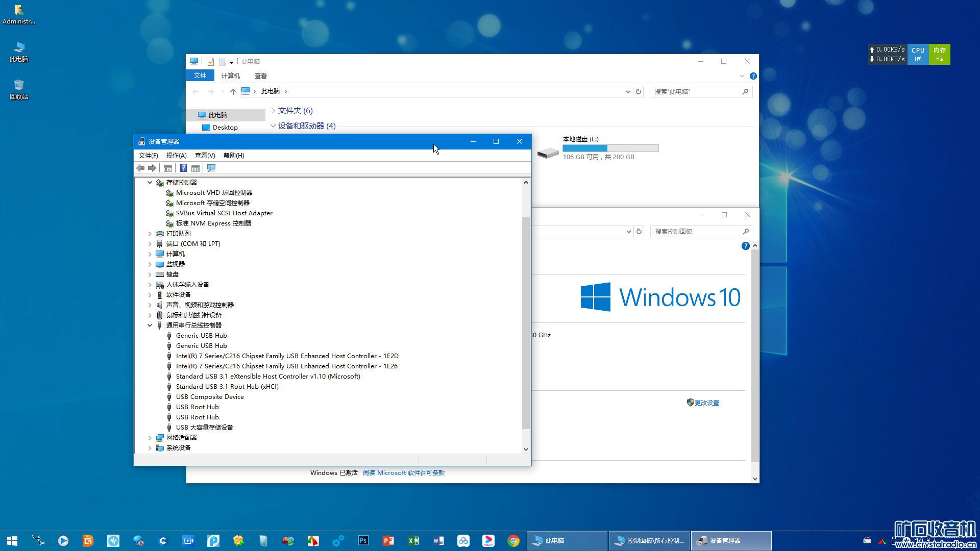The width and height of the screenshot is (980, 551).
Task: Click the 更改设置 link
Action: [x=706, y=403]
